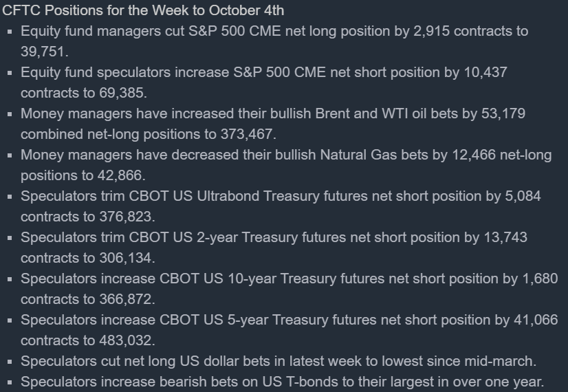Click the equity fund speculators net short line
568x392 pixels.
coord(264,72)
